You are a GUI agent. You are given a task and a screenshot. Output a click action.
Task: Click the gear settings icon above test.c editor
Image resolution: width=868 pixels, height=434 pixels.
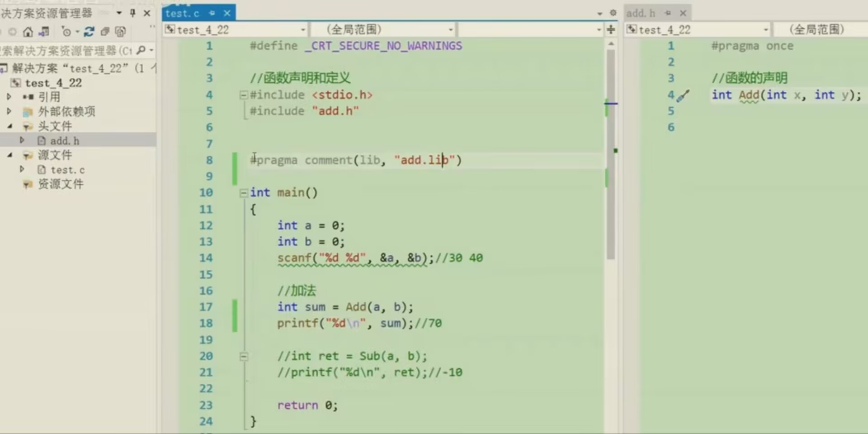click(613, 13)
